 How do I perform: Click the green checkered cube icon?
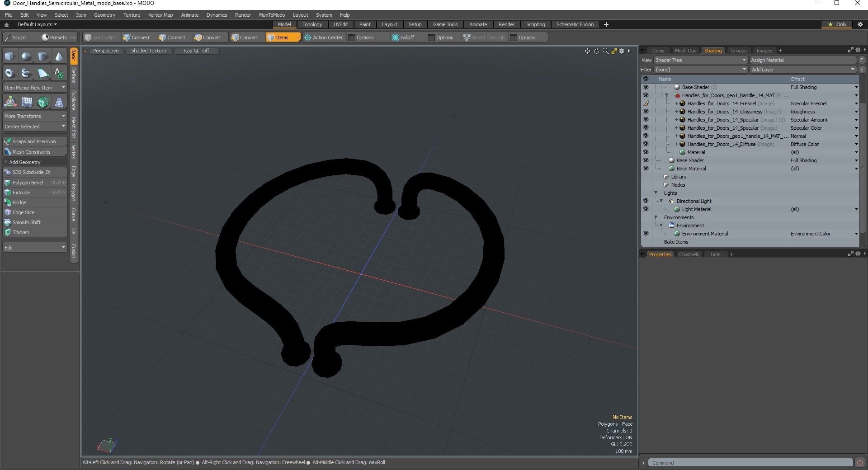[43, 102]
